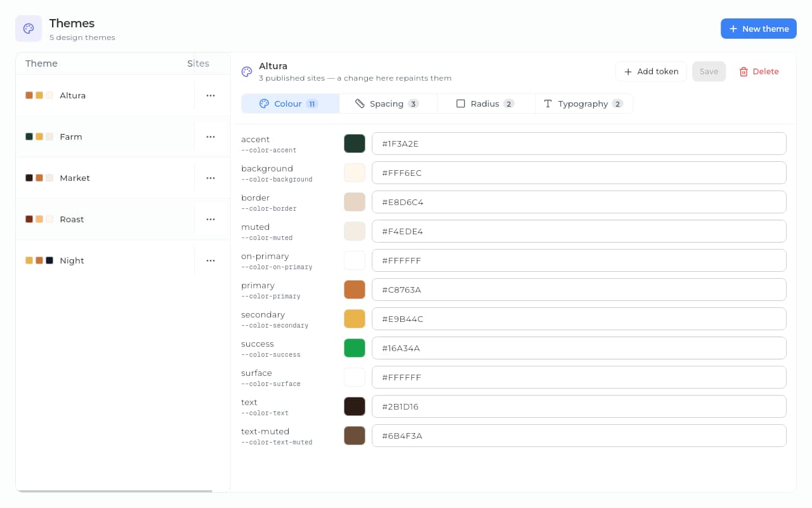812x508 pixels.
Task: Focus the on-primary hex input field
Action: [579, 260]
